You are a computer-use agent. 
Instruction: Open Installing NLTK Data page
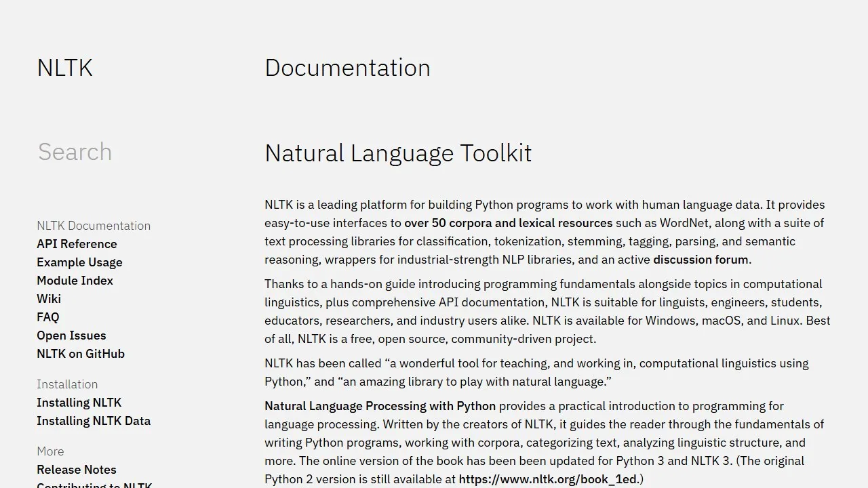click(94, 421)
